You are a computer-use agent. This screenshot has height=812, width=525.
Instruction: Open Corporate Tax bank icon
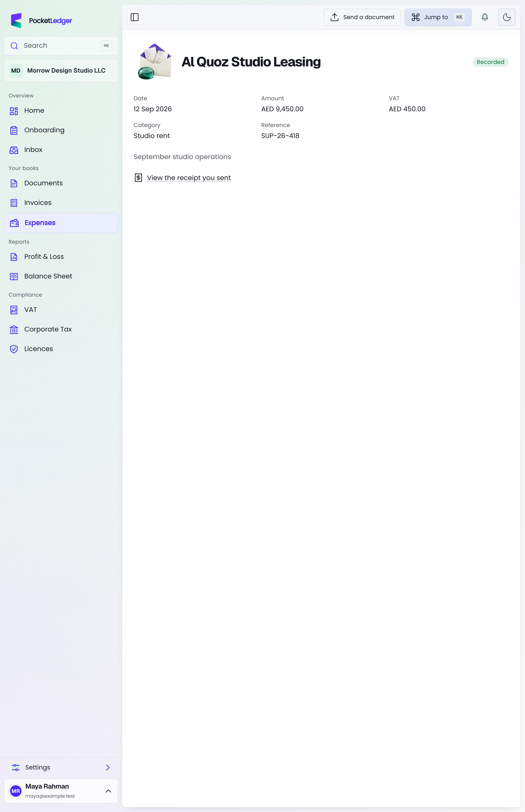click(x=14, y=330)
